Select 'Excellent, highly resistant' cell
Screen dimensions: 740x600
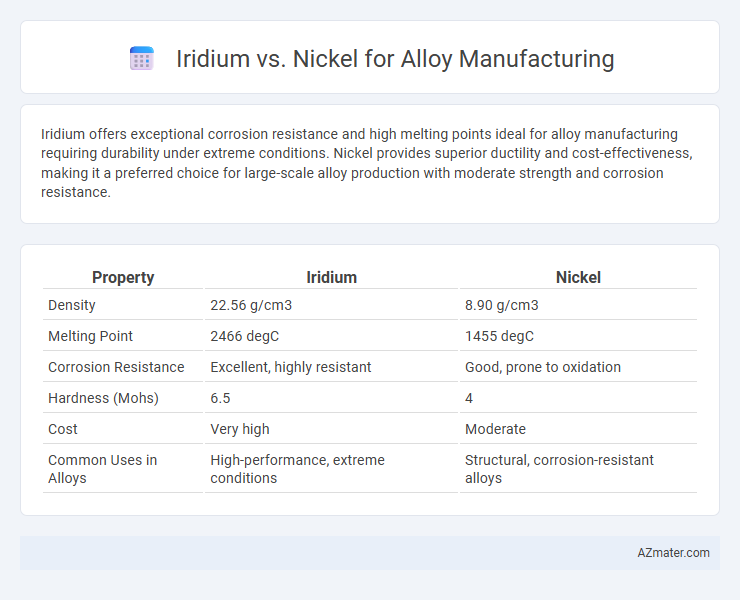point(291,367)
